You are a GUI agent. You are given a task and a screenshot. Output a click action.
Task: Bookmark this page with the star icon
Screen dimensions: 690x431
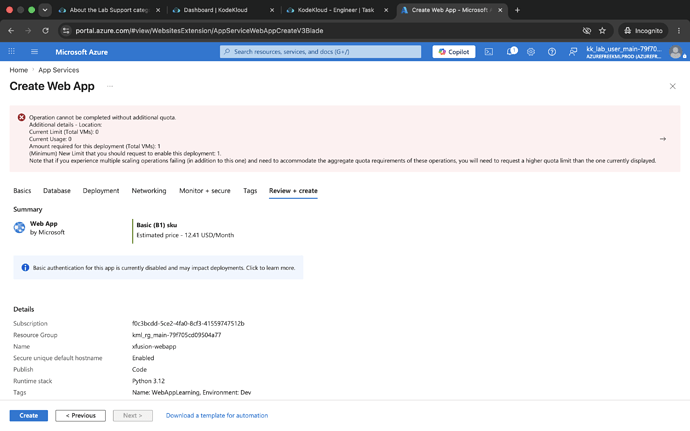tap(602, 30)
